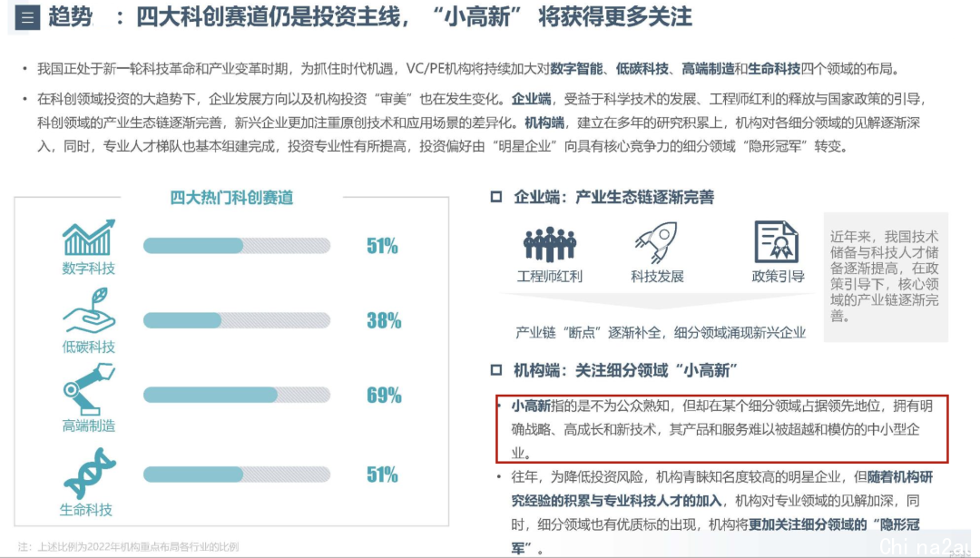
Task: Click the 数字科技 51% progress bar
Action: click(237, 246)
